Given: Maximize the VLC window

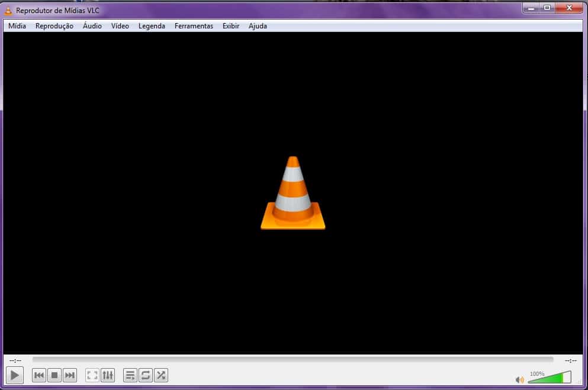Looking at the screenshot, I should [x=547, y=8].
